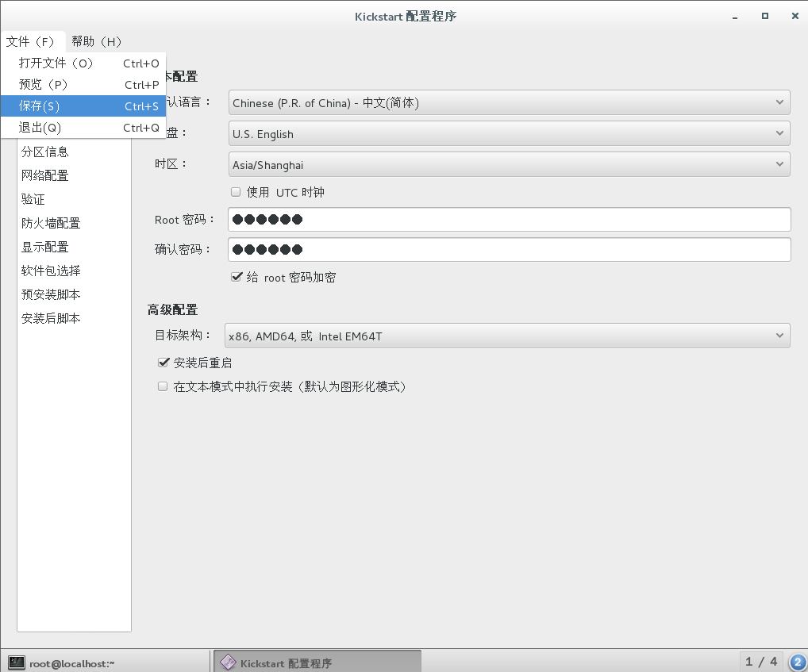Screen dimensions: 808x672
Task: Select 预览 (P) menu entry
Action: click(x=83, y=84)
